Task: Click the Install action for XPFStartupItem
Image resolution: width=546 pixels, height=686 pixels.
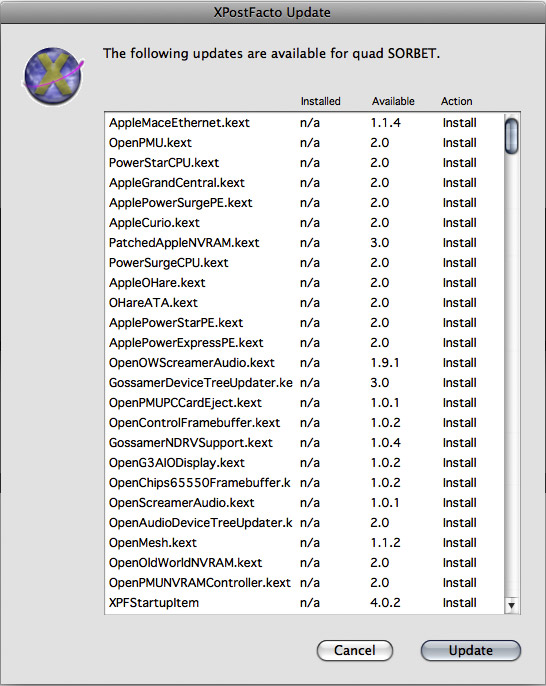Action: (459, 603)
